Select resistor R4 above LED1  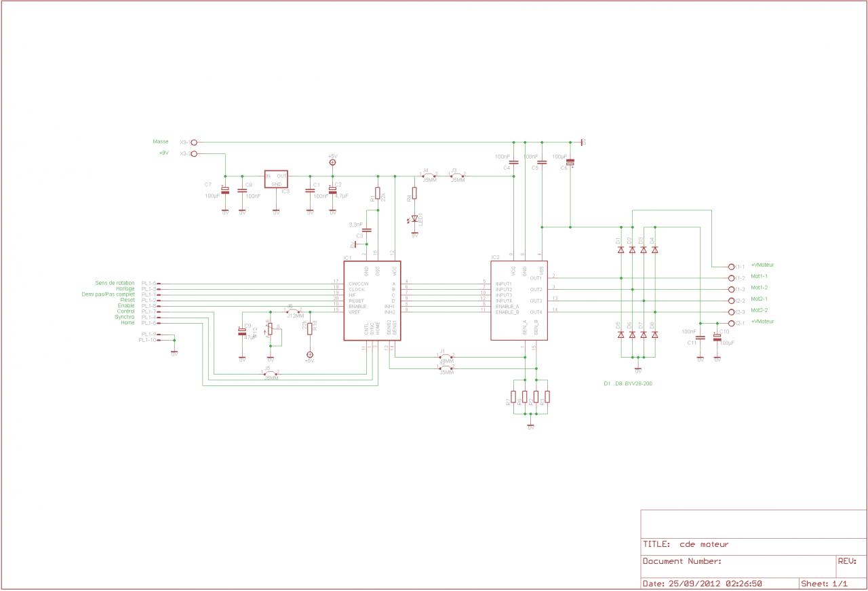point(414,193)
